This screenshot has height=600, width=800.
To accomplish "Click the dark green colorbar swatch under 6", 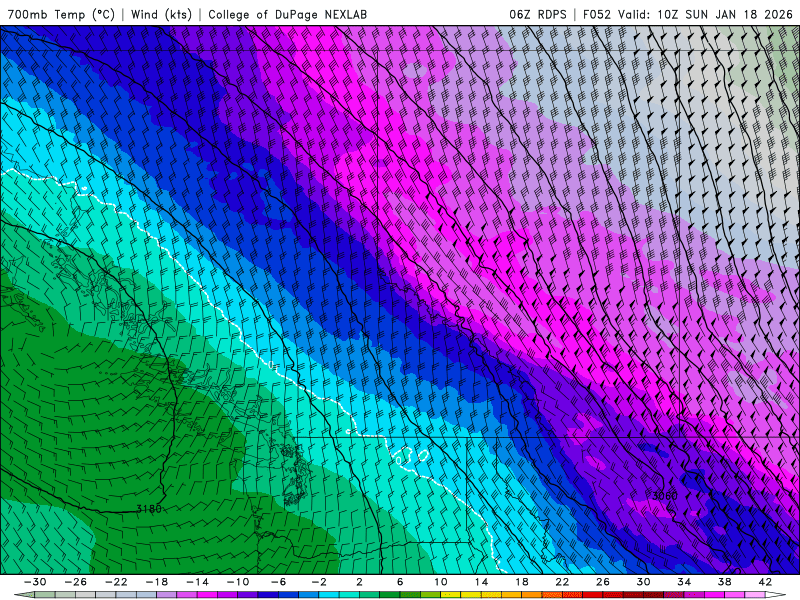I will click(x=390, y=595).
